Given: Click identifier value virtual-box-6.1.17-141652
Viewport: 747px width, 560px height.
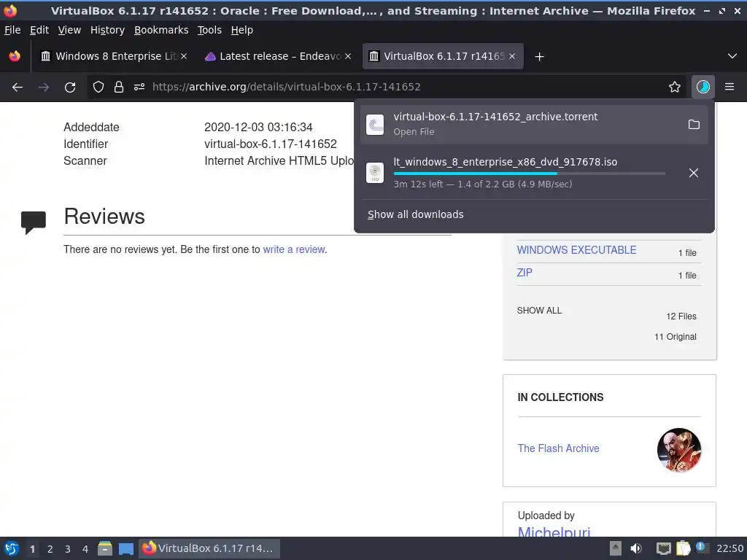Looking at the screenshot, I should (271, 144).
